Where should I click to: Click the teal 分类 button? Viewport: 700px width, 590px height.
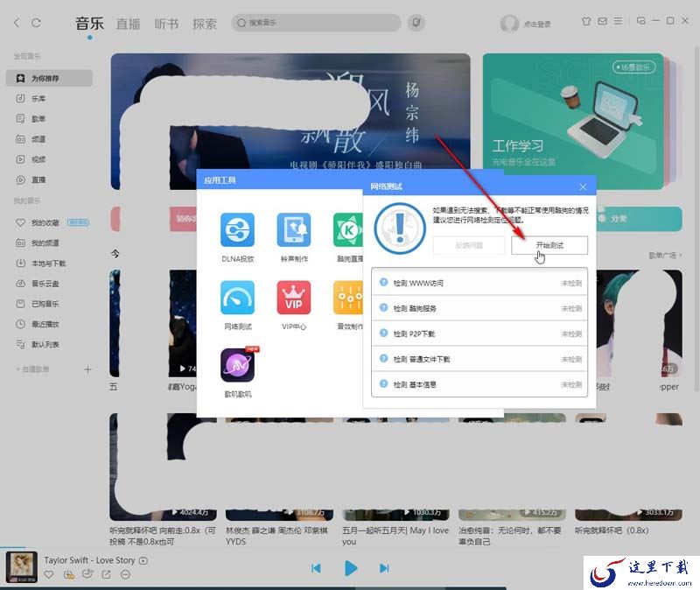pos(640,219)
